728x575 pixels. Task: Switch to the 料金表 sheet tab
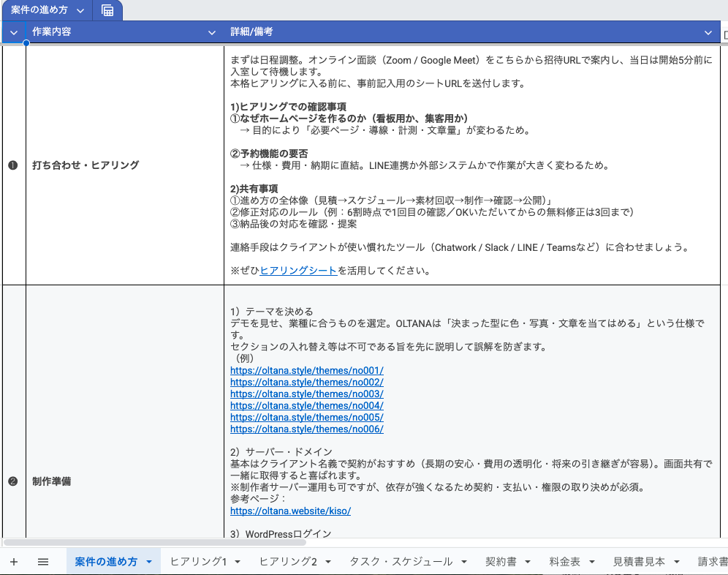pyautogui.click(x=564, y=562)
